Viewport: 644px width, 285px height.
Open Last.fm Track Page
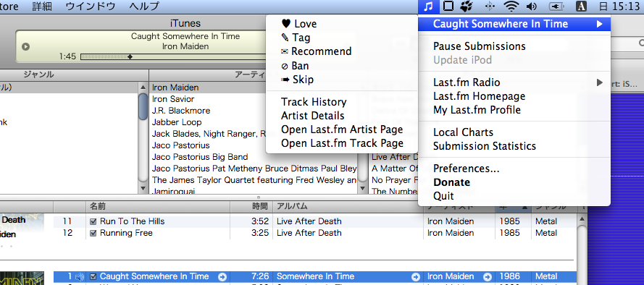coord(342,143)
